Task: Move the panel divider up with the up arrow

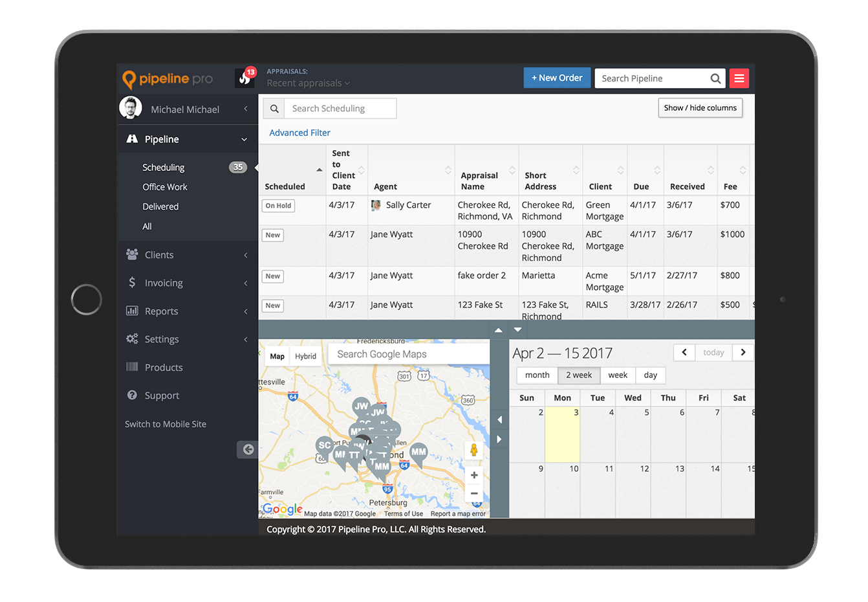Action: (498, 329)
